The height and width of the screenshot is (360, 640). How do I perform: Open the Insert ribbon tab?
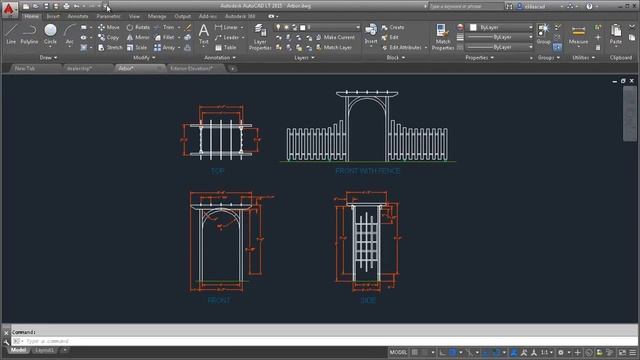click(53, 16)
